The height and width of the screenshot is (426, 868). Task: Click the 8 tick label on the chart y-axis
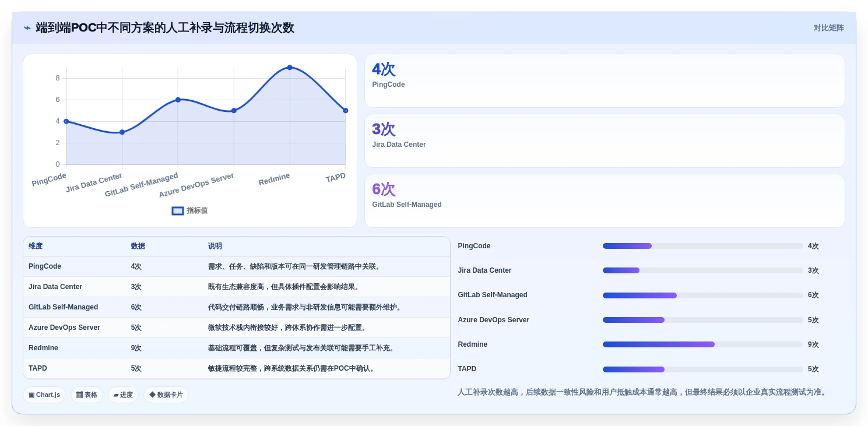(x=58, y=78)
